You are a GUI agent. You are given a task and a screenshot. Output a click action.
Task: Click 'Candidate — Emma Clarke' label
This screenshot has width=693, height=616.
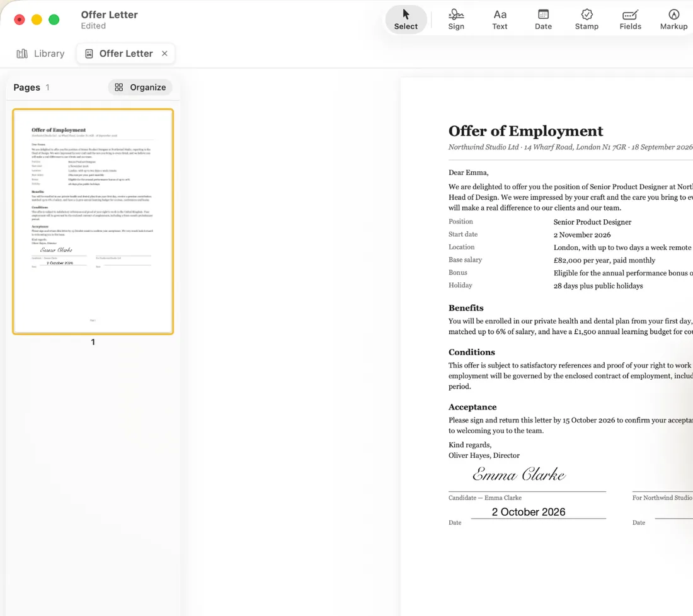point(485,498)
